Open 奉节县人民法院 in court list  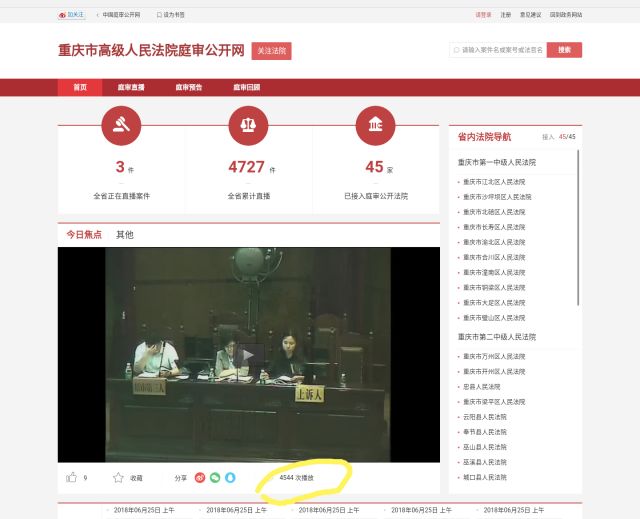485,432
